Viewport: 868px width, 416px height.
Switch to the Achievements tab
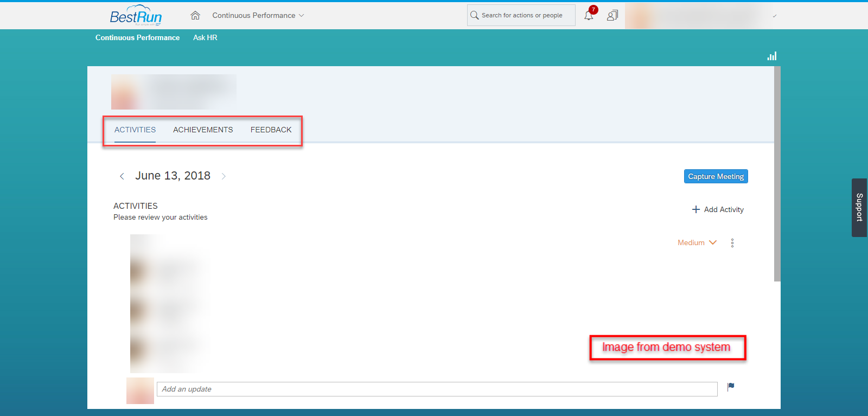tap(203, 130)
